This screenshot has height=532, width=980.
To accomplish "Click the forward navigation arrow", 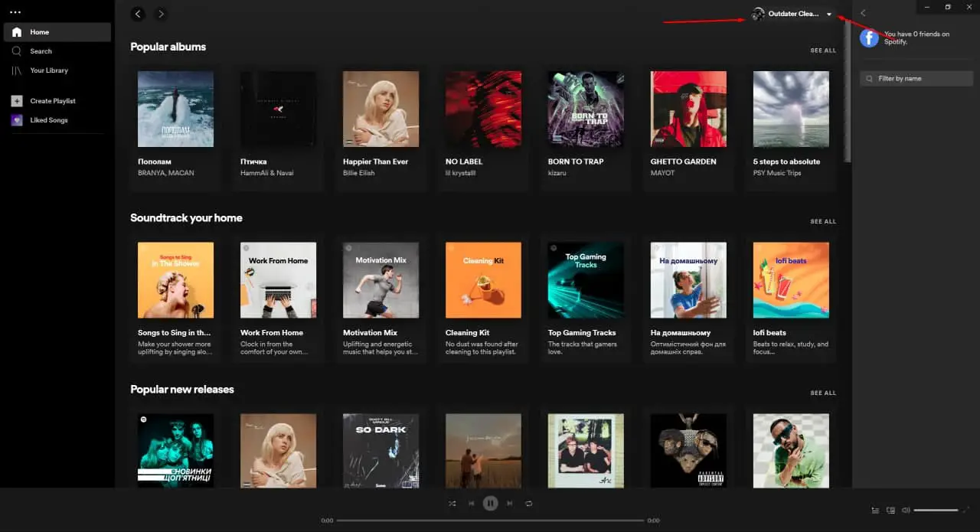I will click(x=161, y=14).
